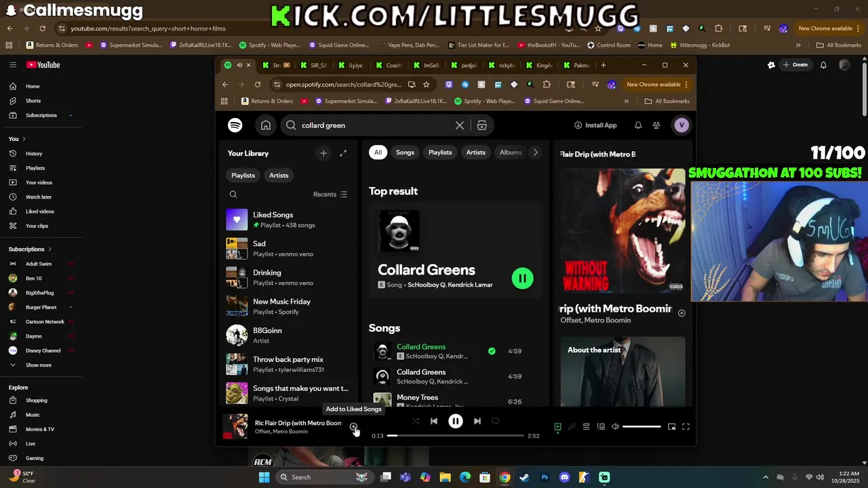Enter Spotify full screen mode
Image resolution: width=868 pixels, height=488 pixels.
[686, 426]
